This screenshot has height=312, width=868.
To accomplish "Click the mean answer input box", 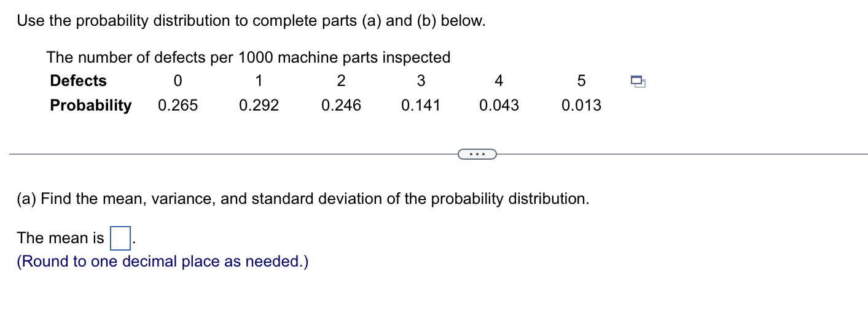I will click(x=120, y=238).
